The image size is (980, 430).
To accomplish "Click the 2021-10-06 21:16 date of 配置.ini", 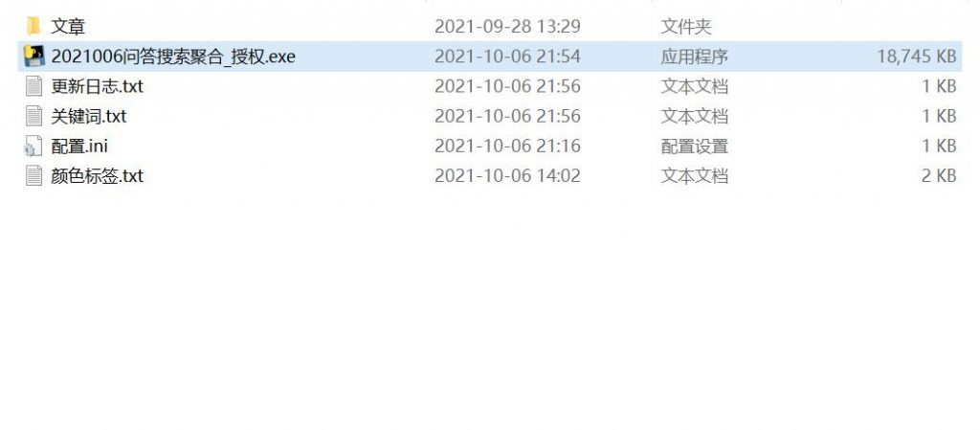I will click(507, 147).
